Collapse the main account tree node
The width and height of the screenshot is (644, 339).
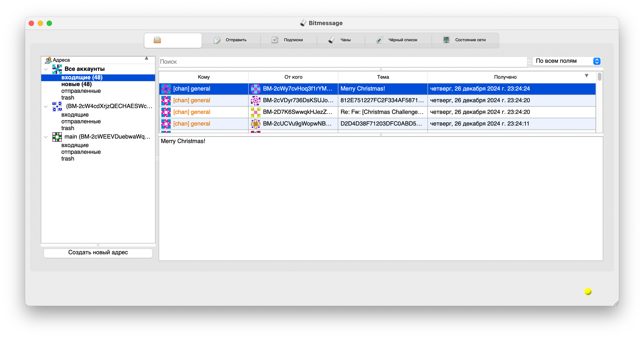click(46, 137)
